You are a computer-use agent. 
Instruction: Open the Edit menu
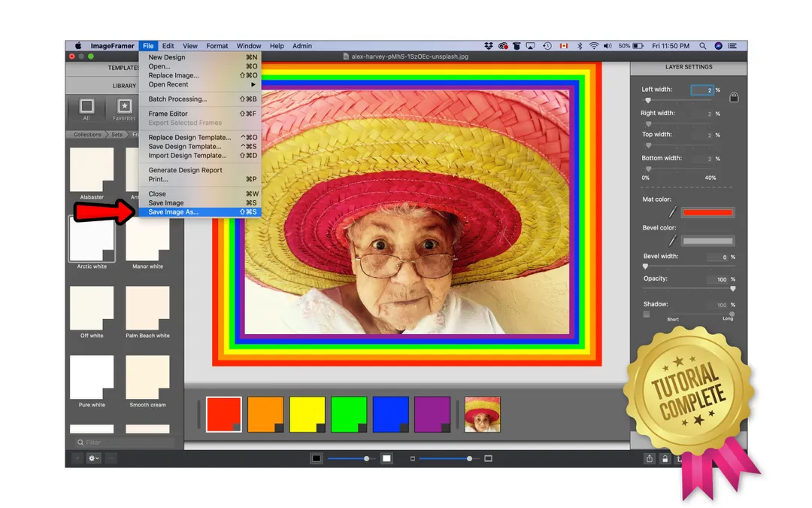click(168, 46)
